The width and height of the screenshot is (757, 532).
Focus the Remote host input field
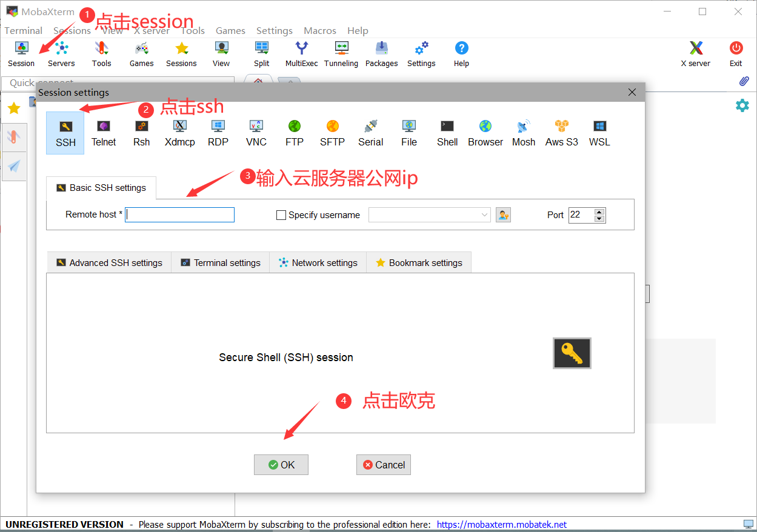179,214
